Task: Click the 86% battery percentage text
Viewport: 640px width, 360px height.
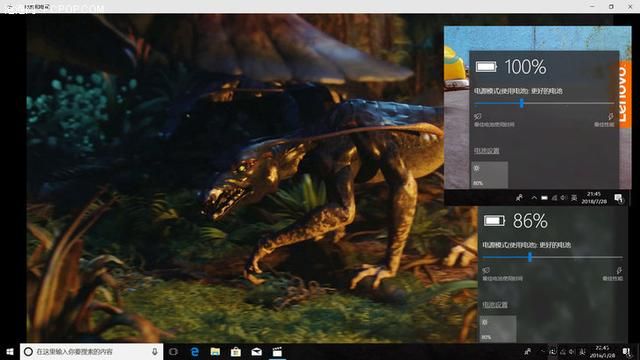Action: pyautogui.click(x=530, y=221)
